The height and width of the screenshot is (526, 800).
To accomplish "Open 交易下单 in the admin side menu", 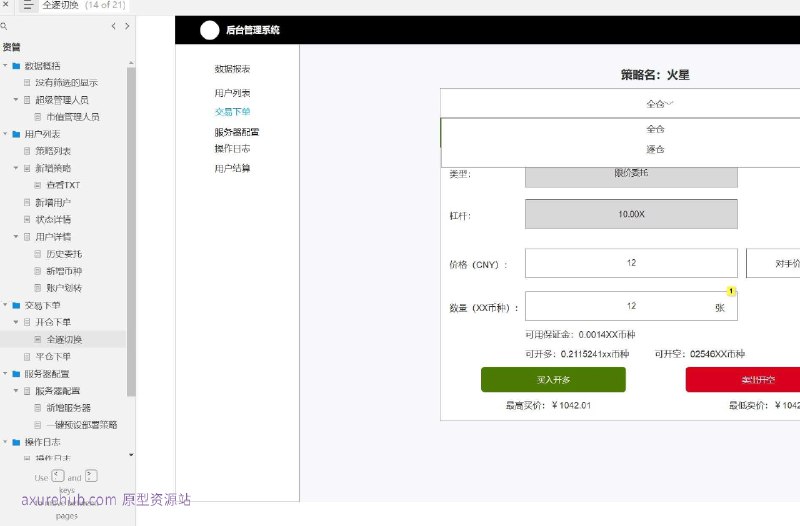I will [x=232, y=112].
